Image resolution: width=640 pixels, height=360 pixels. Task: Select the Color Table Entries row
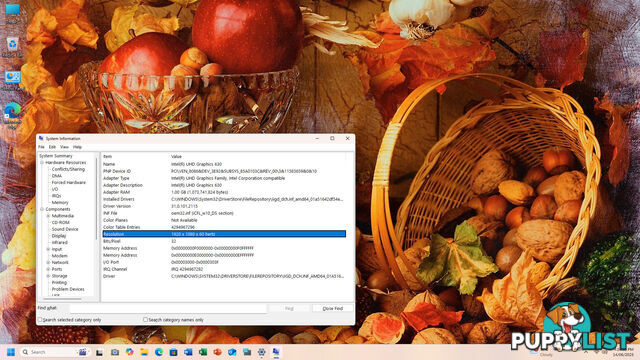pyautogui.click(x=224, y=227)
